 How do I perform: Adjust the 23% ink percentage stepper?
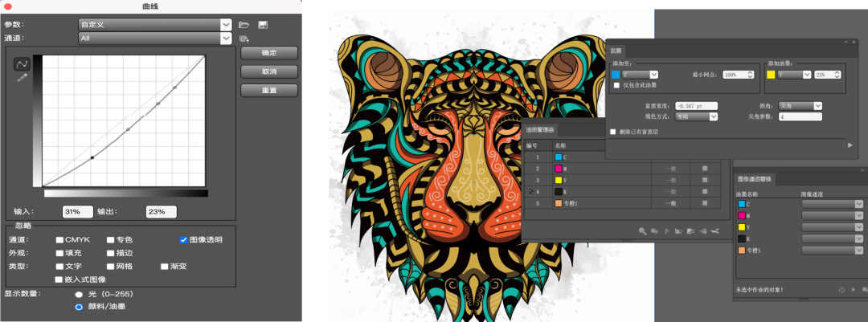point(836,74)
